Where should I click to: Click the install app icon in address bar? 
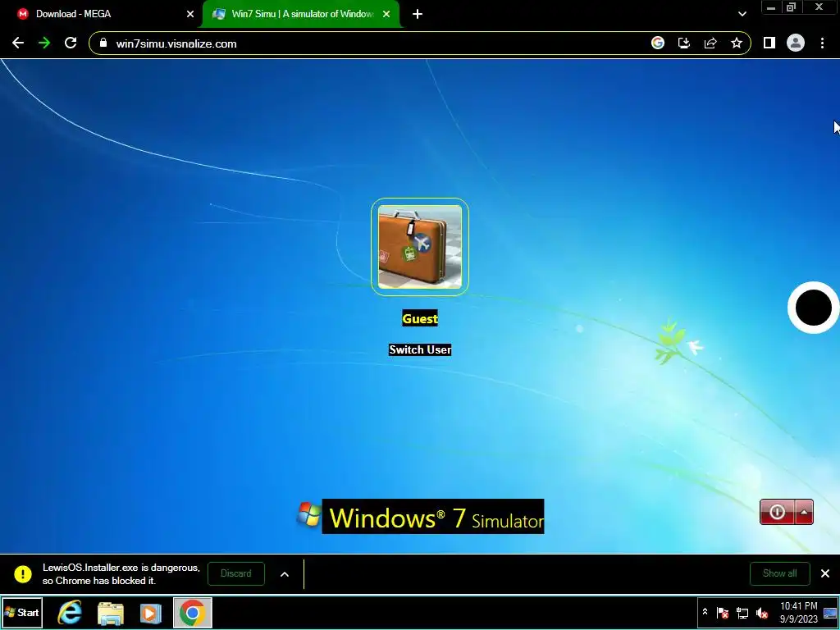tap(684, 43)
